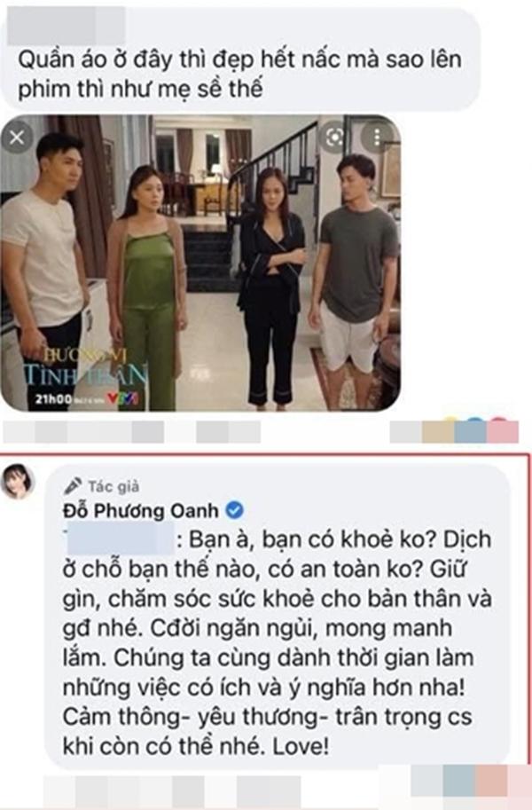Click the blurred commenter name at the top
This screenshot has height=810, width=532.
66,24
